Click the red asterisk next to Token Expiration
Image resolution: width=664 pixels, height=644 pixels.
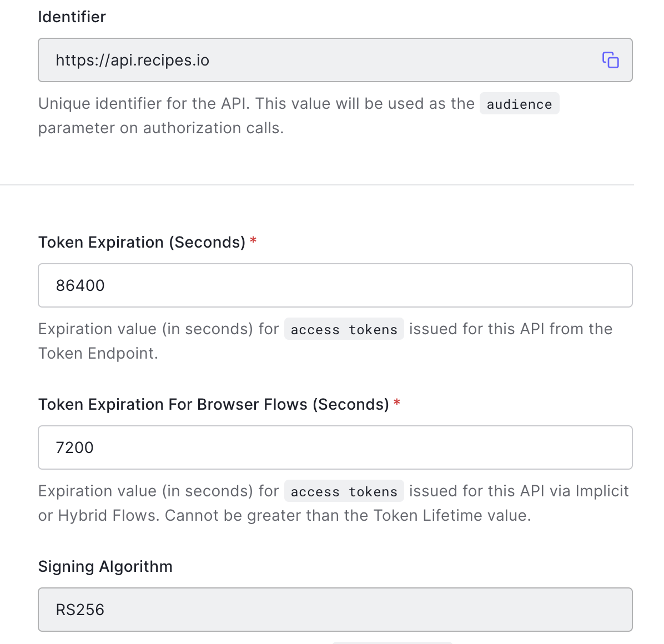tap(254, 241)
